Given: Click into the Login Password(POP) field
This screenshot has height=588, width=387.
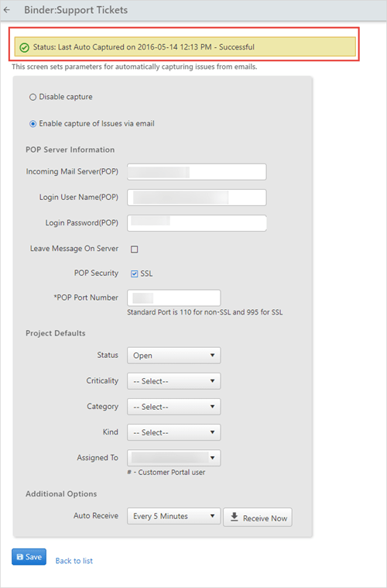Looking at the screenshot, I should 197,223.
